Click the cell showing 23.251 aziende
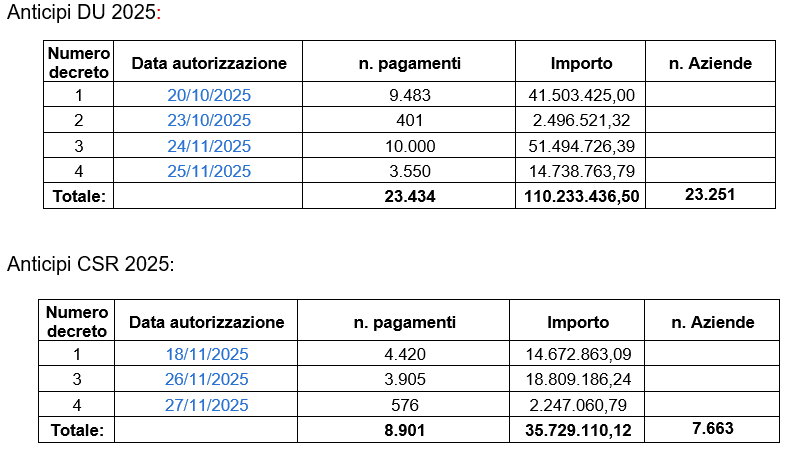Screen dimensions: 787x450 tap(710, 195)
